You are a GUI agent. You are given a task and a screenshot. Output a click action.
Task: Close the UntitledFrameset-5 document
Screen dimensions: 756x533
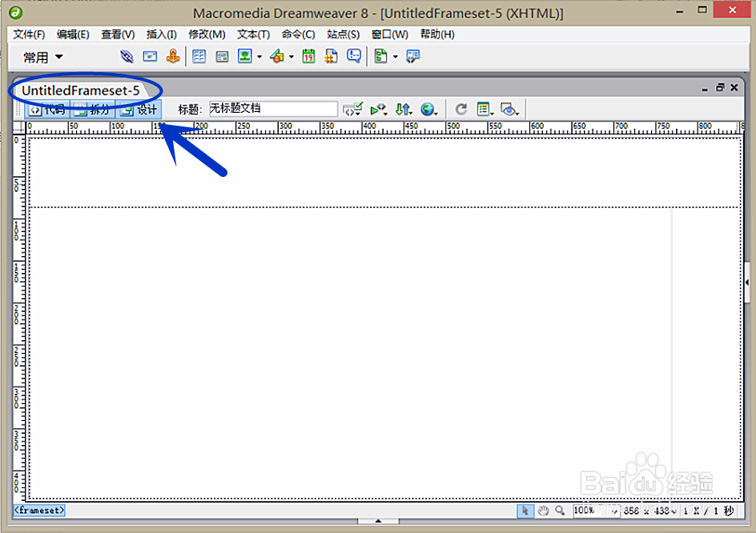[734, 87]
